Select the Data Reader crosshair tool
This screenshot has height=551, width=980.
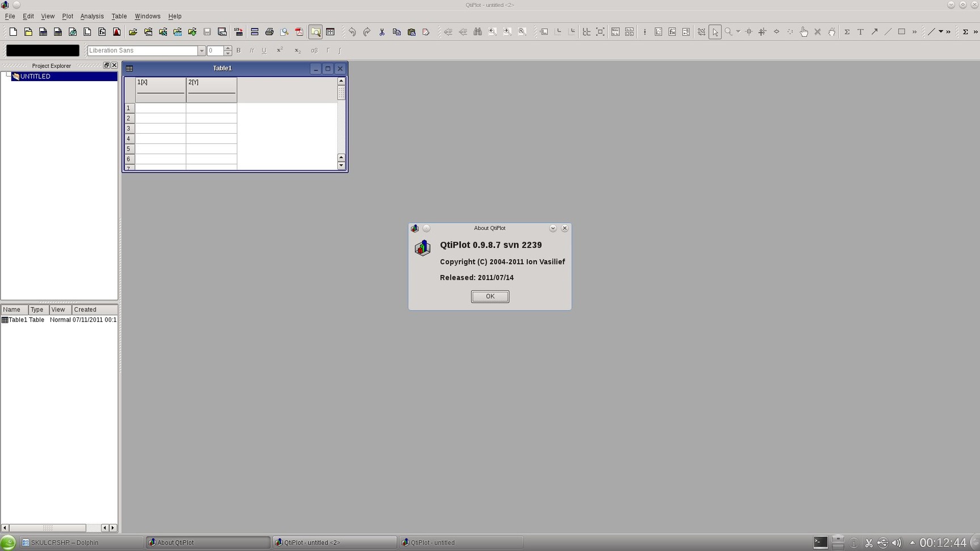pyautogui.click(x=749, y=32)
